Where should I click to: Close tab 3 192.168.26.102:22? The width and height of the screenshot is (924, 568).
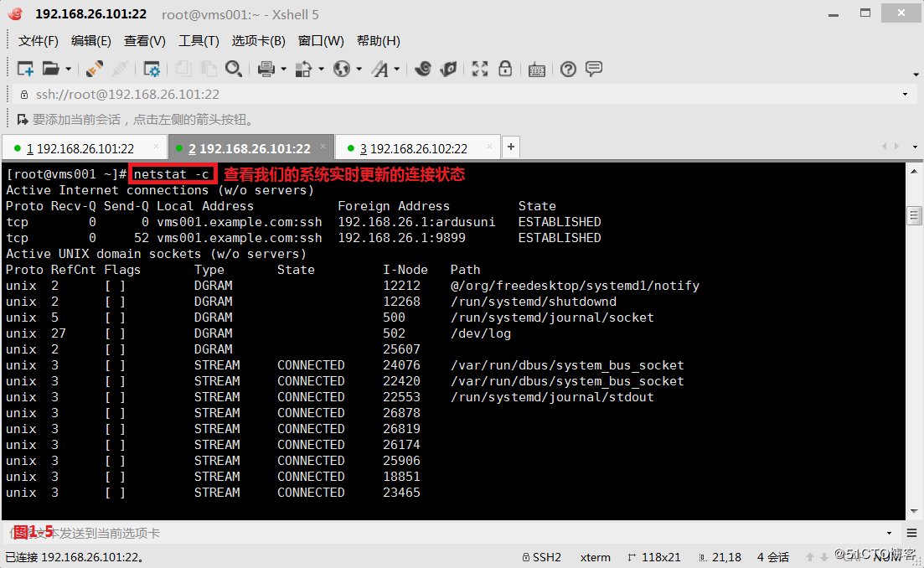tap(490, 146)
